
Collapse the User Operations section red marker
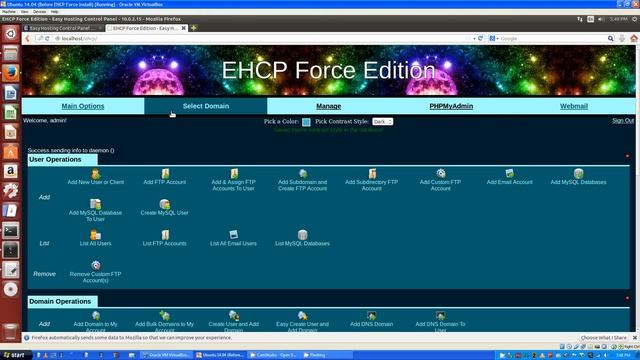click(627, 156)
